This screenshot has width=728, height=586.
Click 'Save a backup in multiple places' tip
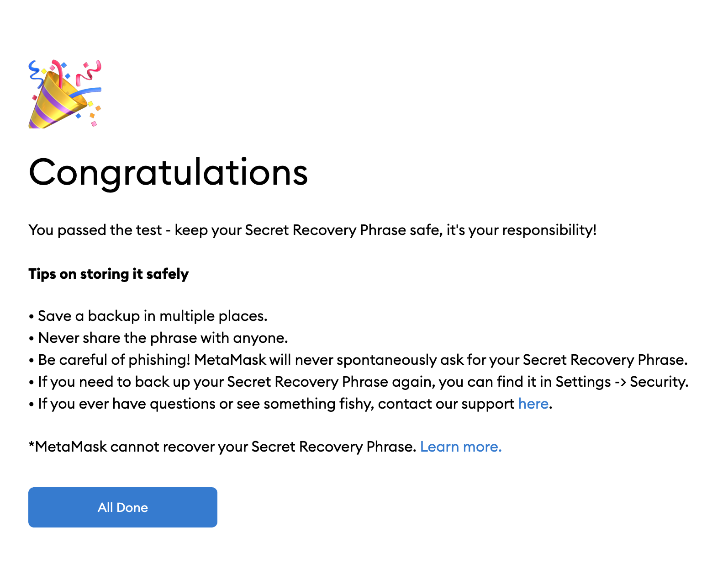(x=152, y=316)
